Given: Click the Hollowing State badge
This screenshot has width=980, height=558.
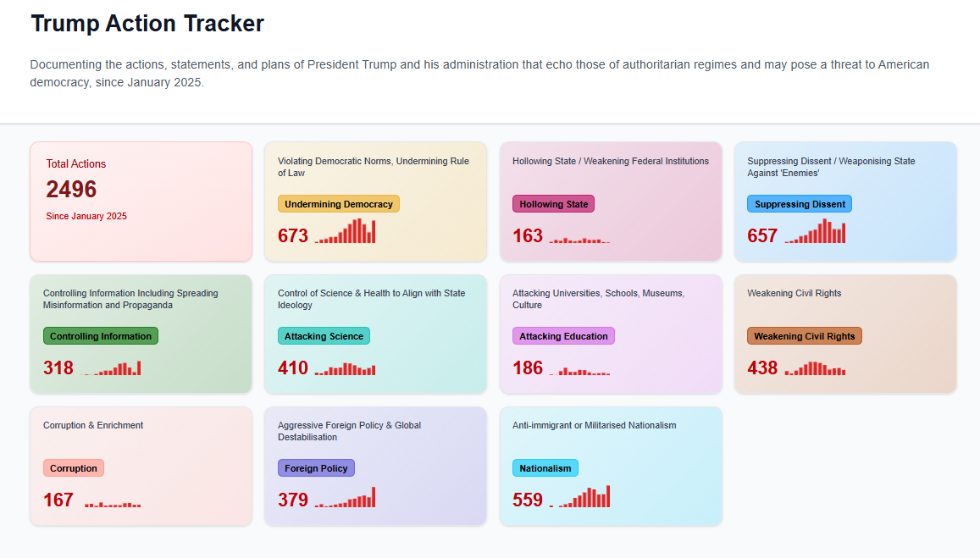Looking at the screenshot, I should coord(553,204).
